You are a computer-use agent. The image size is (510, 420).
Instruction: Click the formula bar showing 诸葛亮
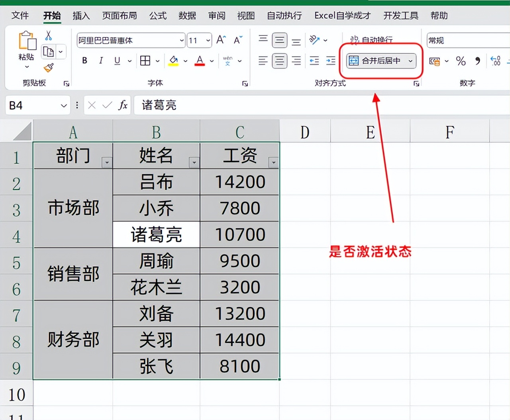pos(321,105)
